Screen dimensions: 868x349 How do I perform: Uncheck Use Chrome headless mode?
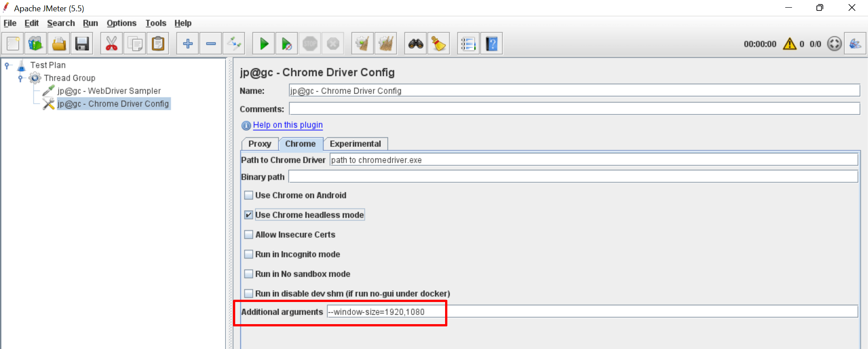248,215
